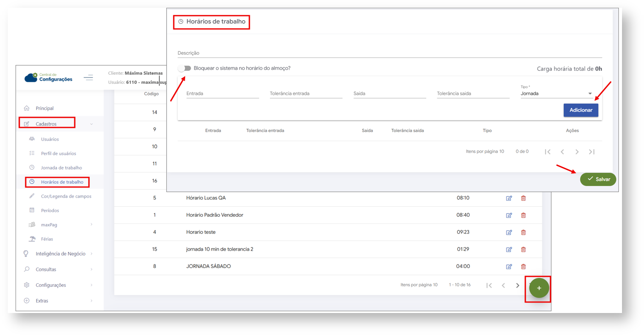Edit the Hórario Lucas QA row

click(x=509, y=198)
